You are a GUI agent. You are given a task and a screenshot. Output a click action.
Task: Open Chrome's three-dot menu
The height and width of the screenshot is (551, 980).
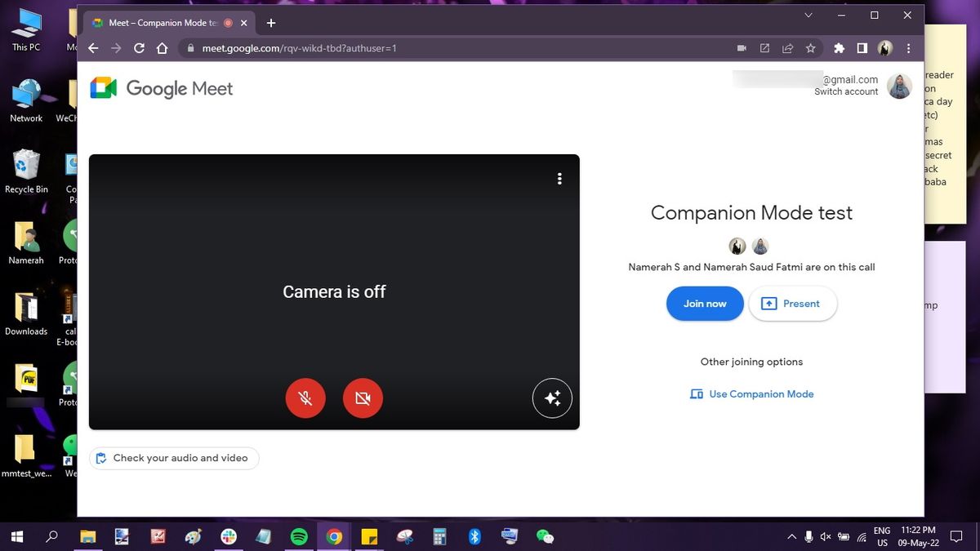908,48
